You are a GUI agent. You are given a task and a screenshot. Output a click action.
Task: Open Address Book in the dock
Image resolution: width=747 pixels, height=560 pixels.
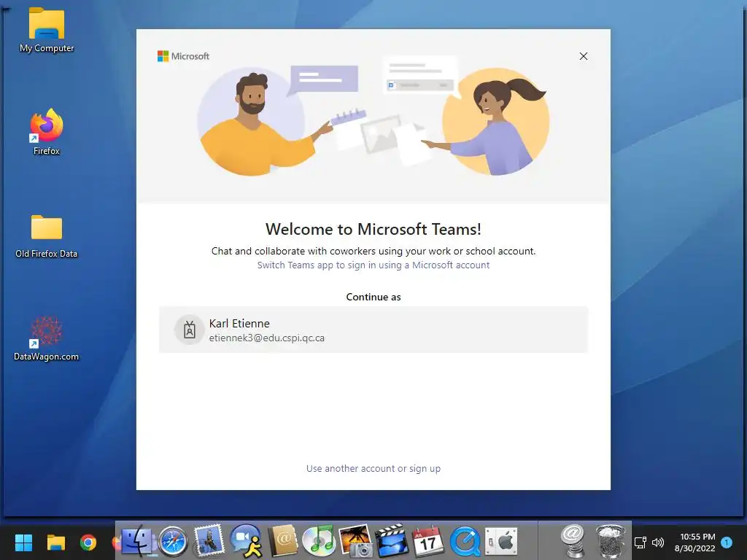282,540
